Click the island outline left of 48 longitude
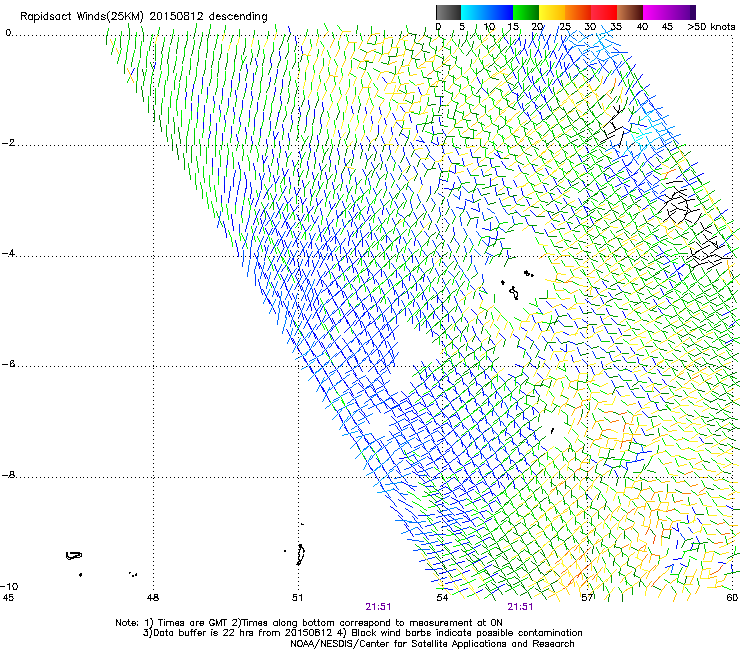This screenshot has height=650, width=740. tap(74, 556)
